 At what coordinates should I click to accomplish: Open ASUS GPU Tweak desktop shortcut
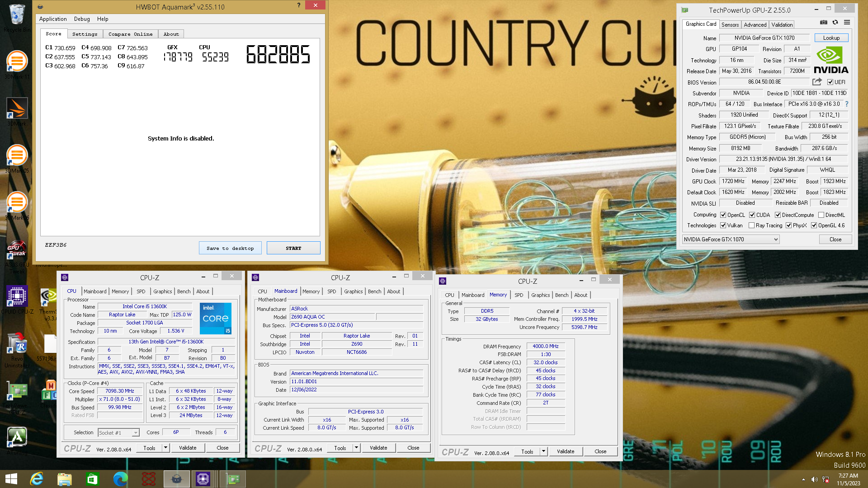(17, 257)
